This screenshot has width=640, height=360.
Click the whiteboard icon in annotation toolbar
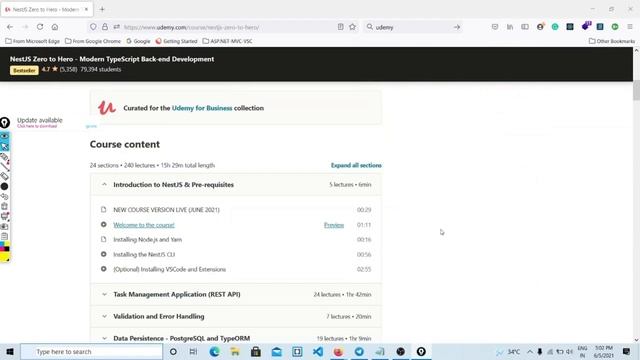click(x=4, y=216)
